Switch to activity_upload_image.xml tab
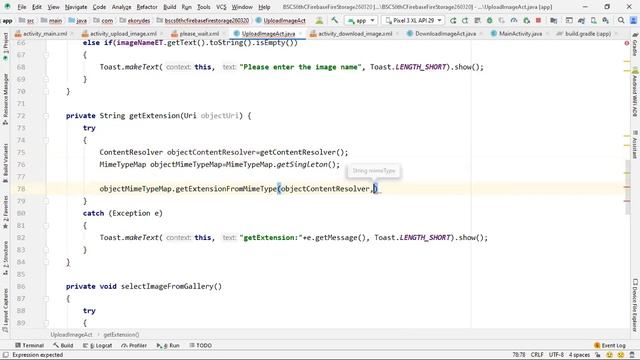The image size is (640, 360). point(122,34)
